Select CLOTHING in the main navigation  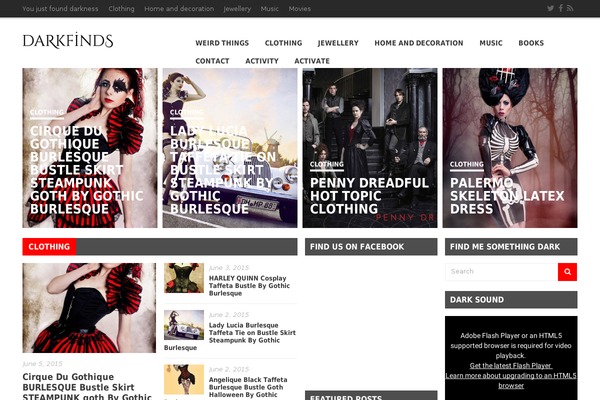coord(284,43)
